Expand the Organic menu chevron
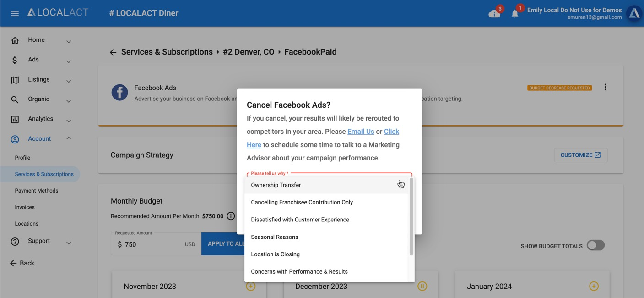Image resolution: width=644 pixels, height=298 pixels. pyautogui.click(x=69, y=101)
